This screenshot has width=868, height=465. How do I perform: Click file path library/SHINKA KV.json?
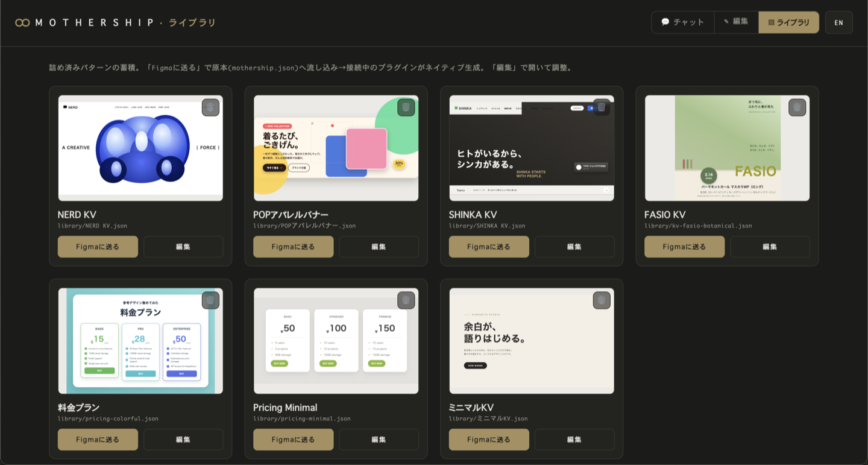coord(487,226)
